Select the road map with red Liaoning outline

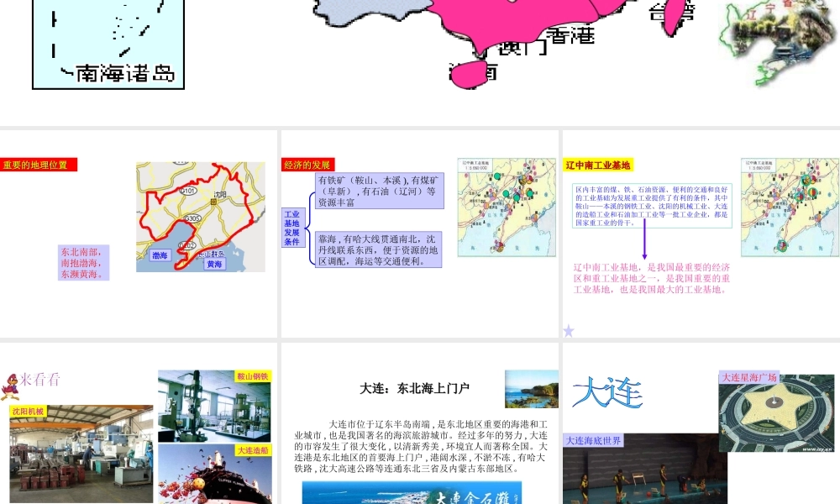point(201,217)
